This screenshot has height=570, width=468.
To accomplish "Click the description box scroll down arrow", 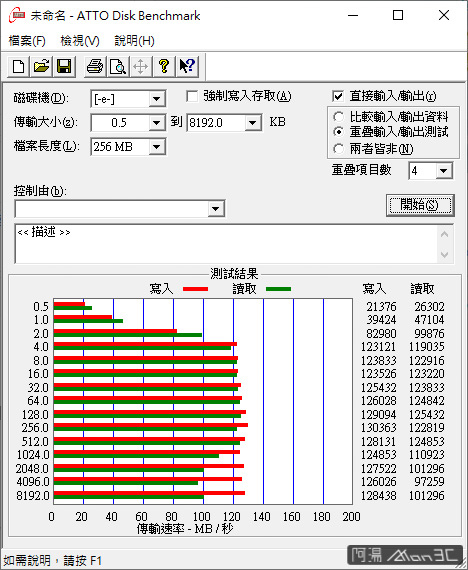I will pyautogui.click(x=445, y=254).
